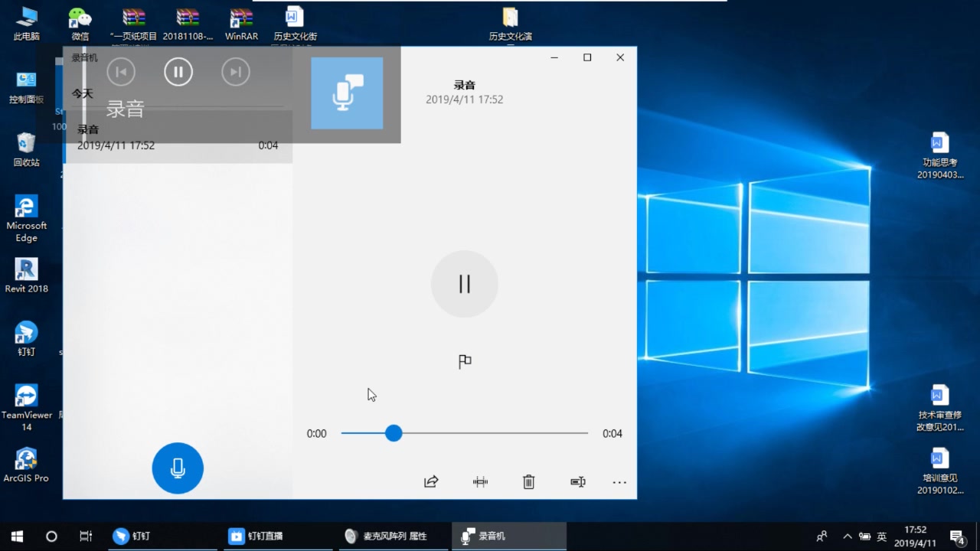The height and width of the screenshot is (551, 980).
Task: Open 历史文化演 folder on desktop
Action: point(511,24)
